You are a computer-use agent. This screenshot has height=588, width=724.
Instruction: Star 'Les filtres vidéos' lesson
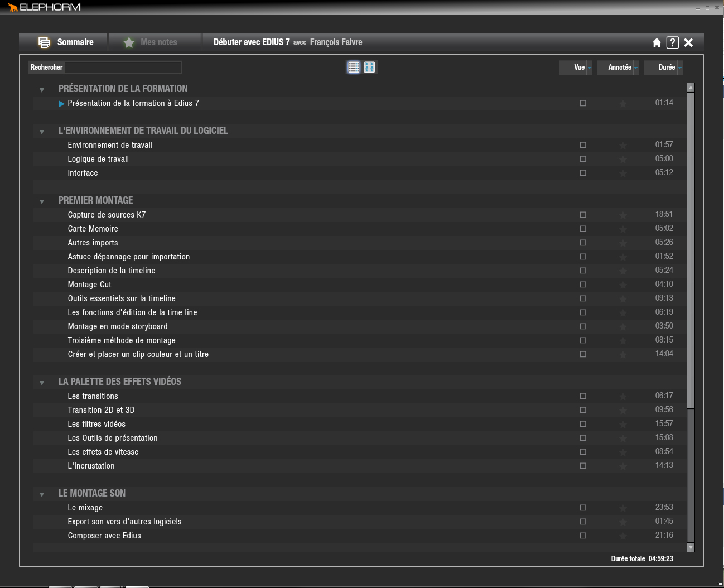(x=623, y=425)
